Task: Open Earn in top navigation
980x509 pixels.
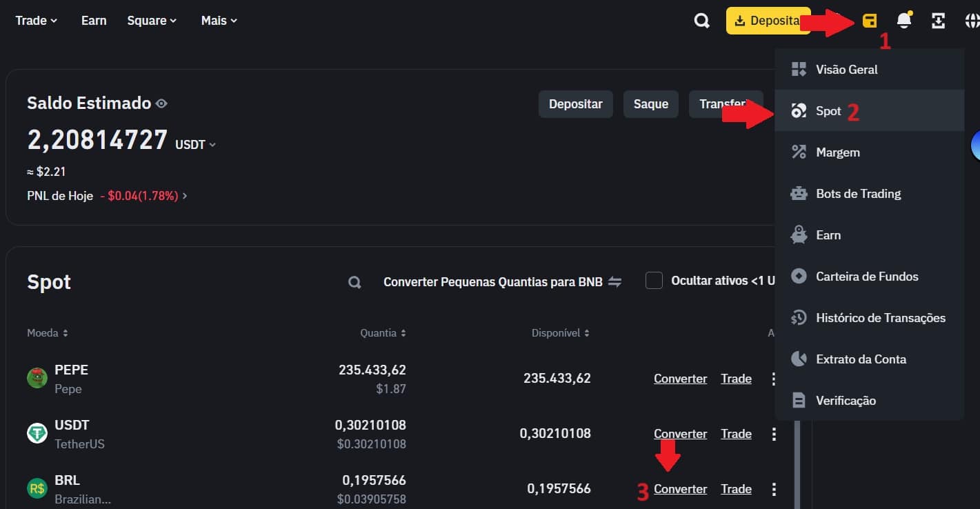Action: (x=94, y=21)
